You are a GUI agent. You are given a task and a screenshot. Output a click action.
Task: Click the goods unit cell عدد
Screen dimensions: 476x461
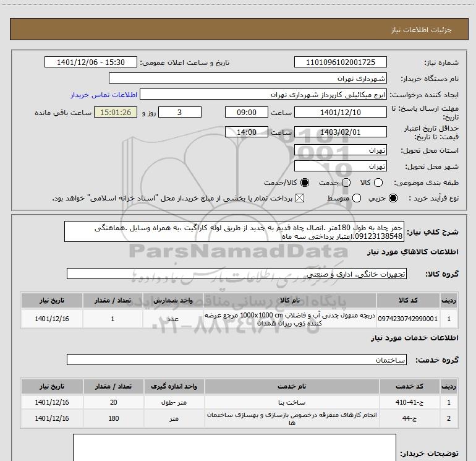(172, 319)
